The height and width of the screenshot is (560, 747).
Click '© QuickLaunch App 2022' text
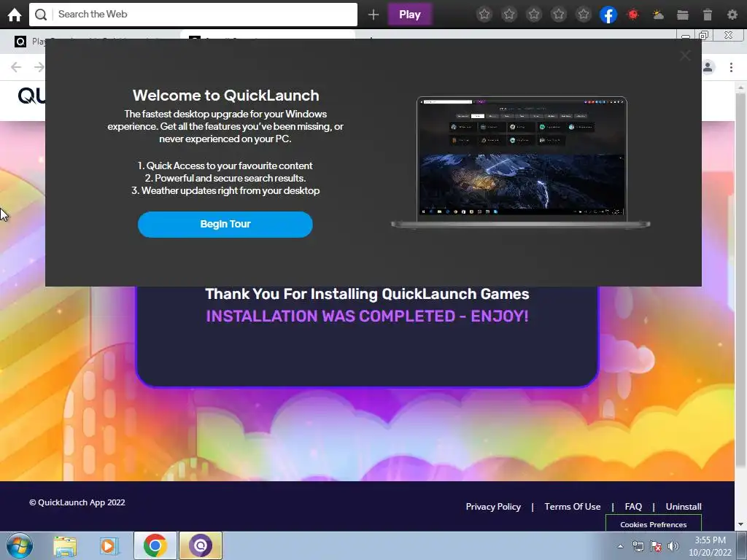pyautogui.click(x=77, y=502)
